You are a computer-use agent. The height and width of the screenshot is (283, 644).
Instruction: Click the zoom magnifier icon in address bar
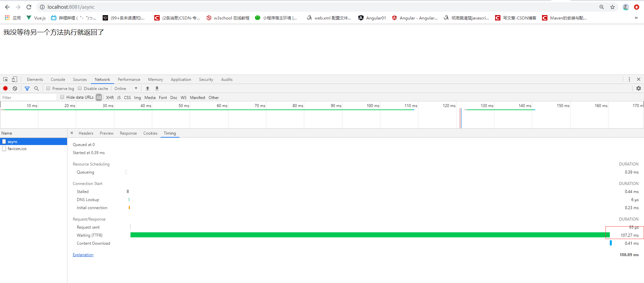(x=602, y=7)
